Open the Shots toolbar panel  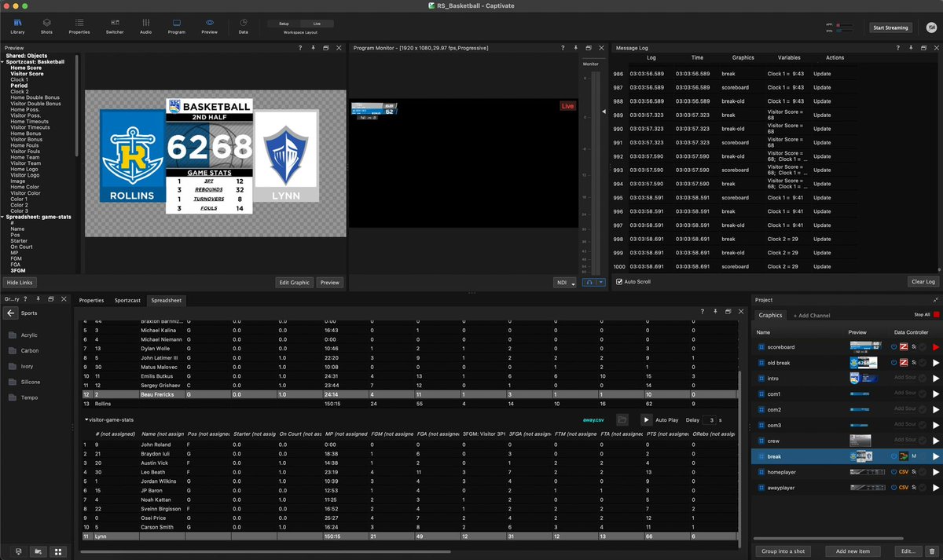point(46,27)
